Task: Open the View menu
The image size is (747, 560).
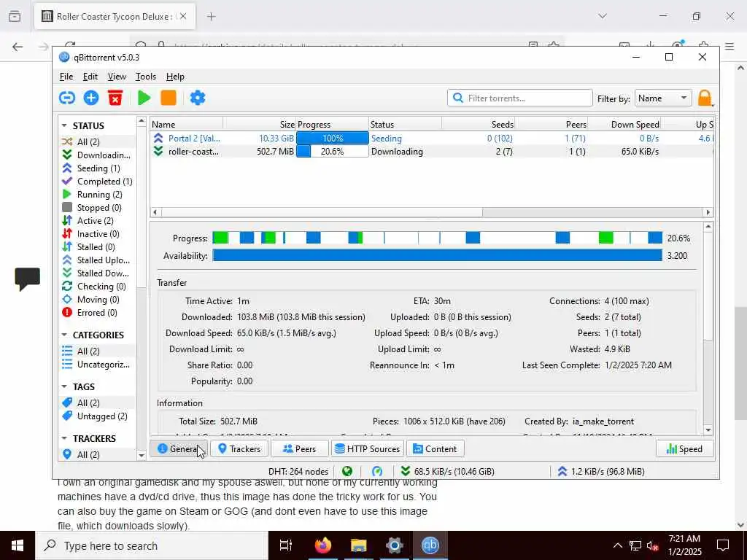Action: point(117,76)
